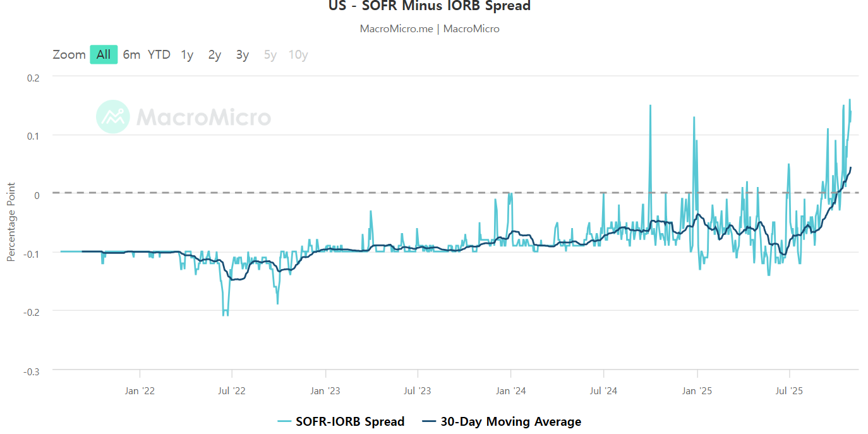Switch zoom range to 1y
This screenshot has width=868, height=434.
click(187, 54)
